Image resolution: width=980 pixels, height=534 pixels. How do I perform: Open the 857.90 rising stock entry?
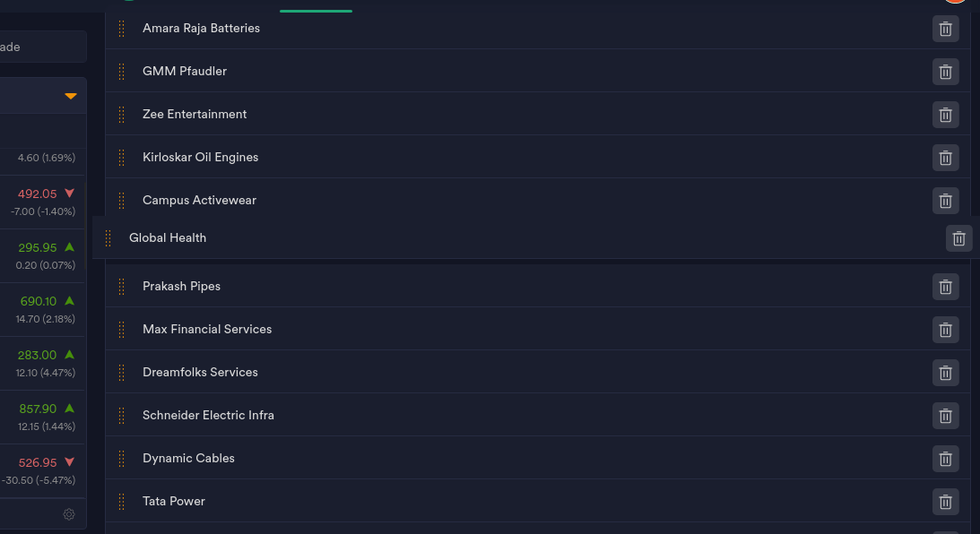(x=42, y=418)
